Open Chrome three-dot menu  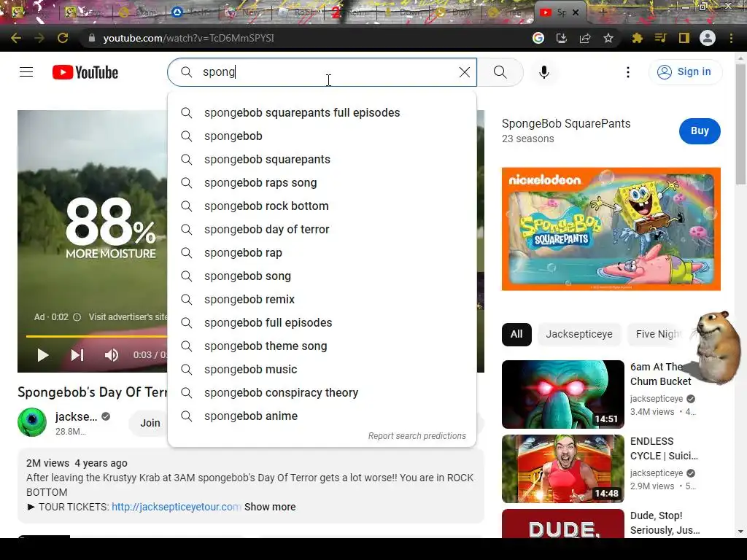coord(731,38)
